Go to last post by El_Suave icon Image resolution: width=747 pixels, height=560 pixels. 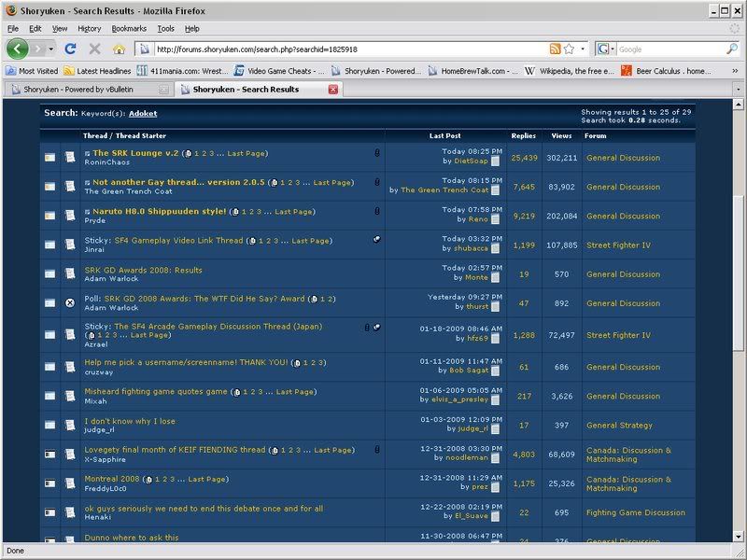pos(496,516)
